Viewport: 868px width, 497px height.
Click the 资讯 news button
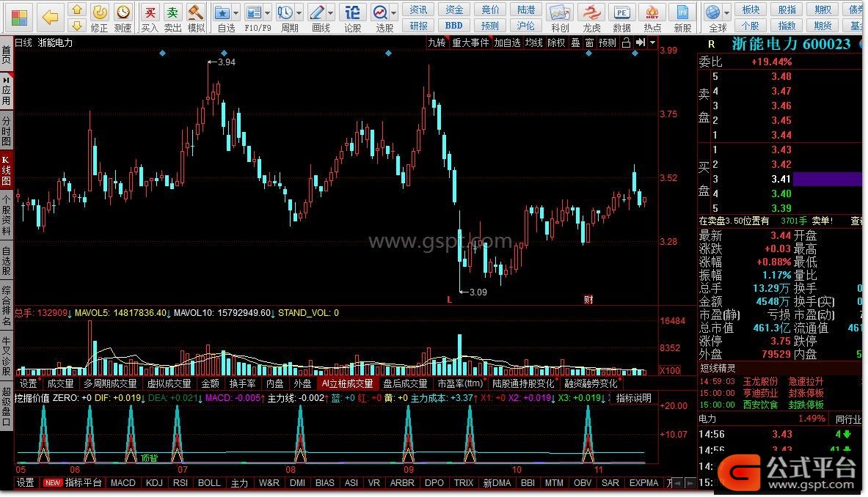click(418, 10)
